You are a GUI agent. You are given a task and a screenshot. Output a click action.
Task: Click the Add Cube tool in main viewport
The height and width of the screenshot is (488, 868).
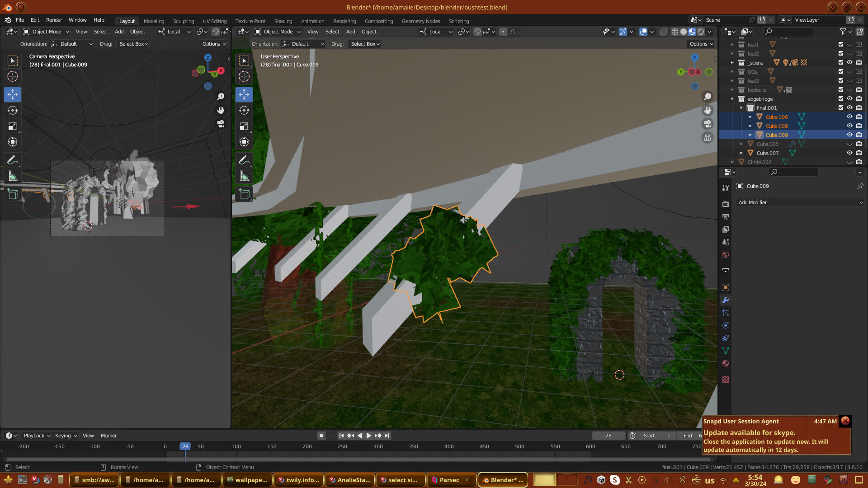(244, 195)
